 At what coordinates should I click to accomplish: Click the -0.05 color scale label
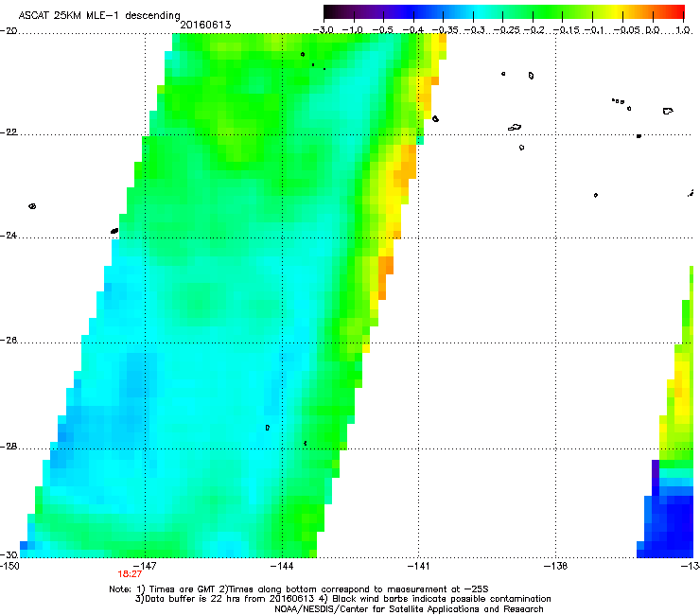pyautogui.click(x=626, y=30)
